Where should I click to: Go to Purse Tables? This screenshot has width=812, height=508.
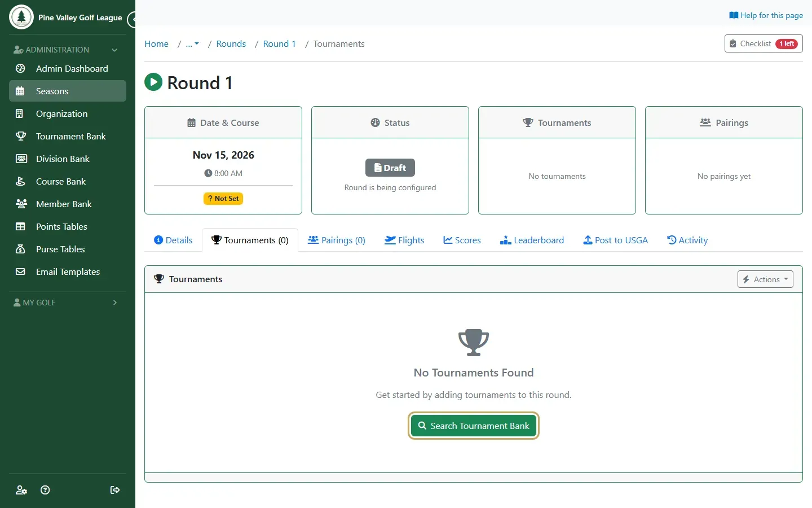pyautogui.click(x=68, y=249)
